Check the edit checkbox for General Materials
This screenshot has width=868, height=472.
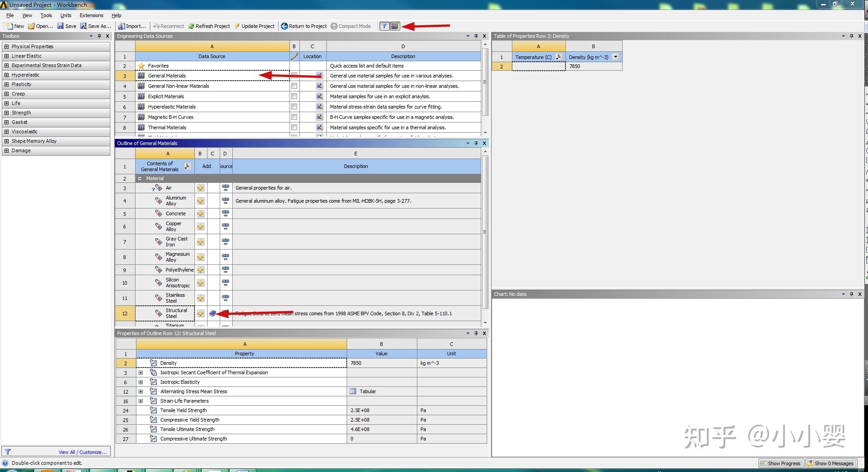[x=294, y=75]
